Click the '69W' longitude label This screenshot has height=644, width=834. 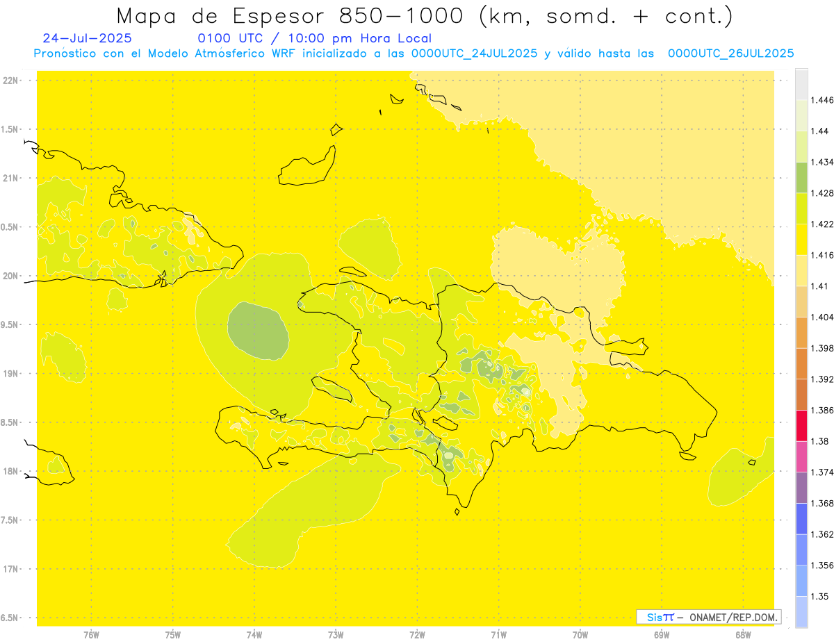point(662,634)
